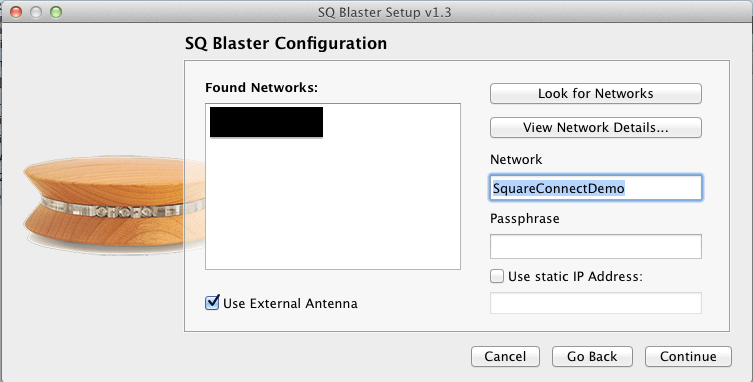
Task: Enable the Use static IP Address checkbox
Action: [x=497, y=276]
